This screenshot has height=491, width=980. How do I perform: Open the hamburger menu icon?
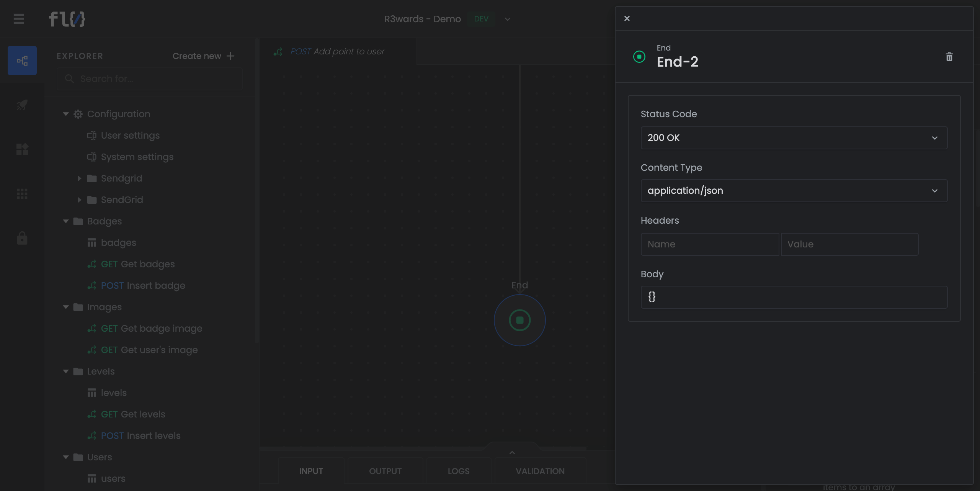pyautogui.click(x=18, y=19)
